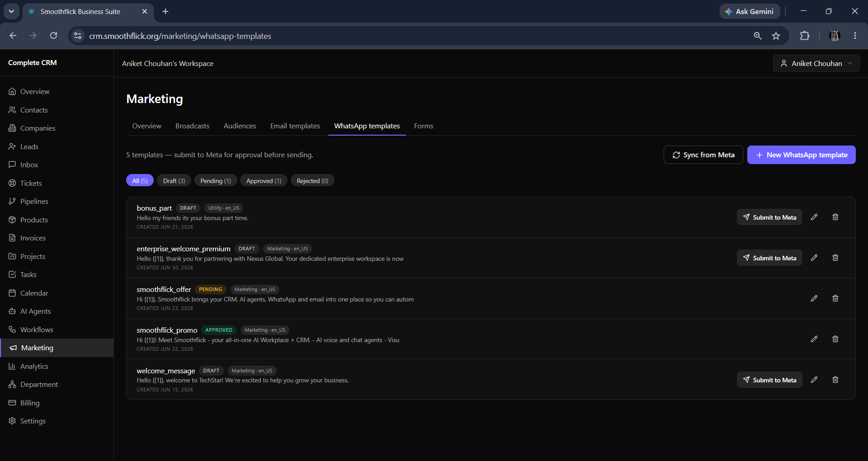Click the Complete CRM logo text
The image size is (868, 461).
(33, 63)
